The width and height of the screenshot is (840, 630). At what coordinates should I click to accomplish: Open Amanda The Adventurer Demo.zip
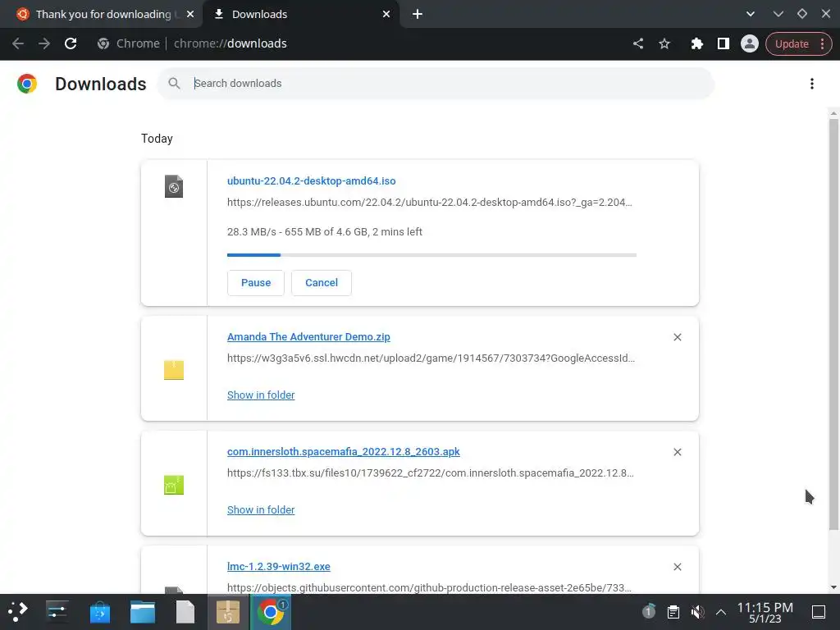click(x=308, y=337)
